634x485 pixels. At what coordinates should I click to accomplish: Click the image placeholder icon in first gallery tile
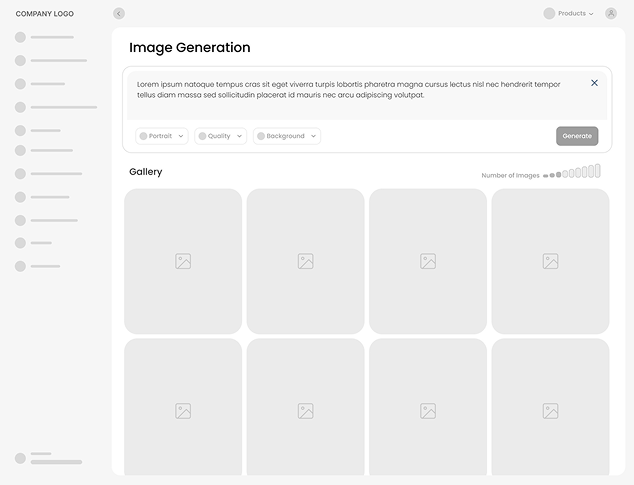tap(183, 261)
